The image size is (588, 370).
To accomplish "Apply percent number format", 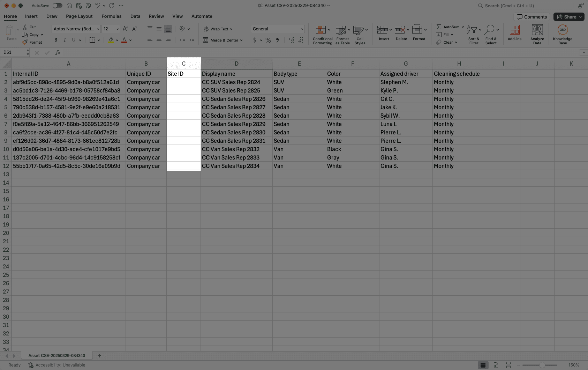I will click(268, 40).
